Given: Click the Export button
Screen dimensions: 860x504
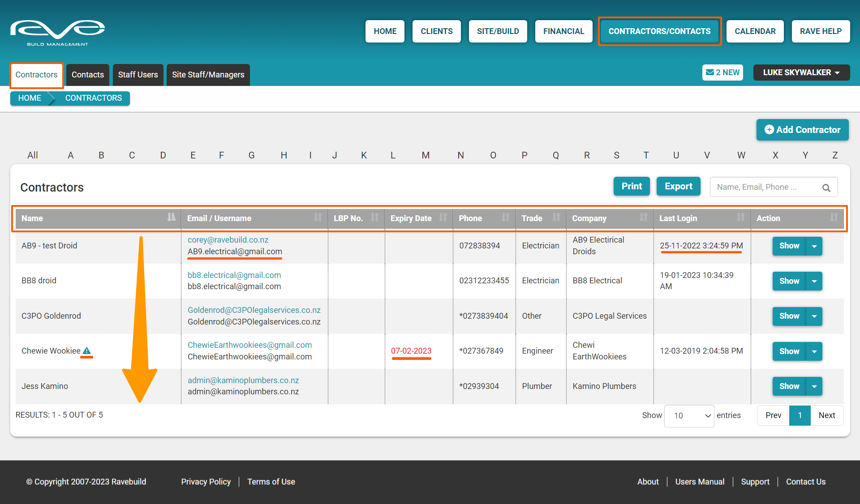Looking at the screenshot, I should (x=678, y=187).
